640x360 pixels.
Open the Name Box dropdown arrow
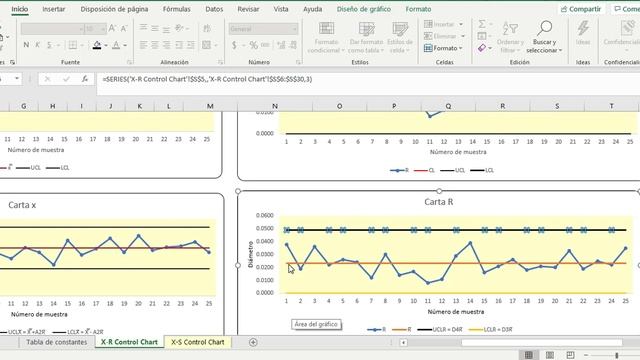click(x=17, y=78)
